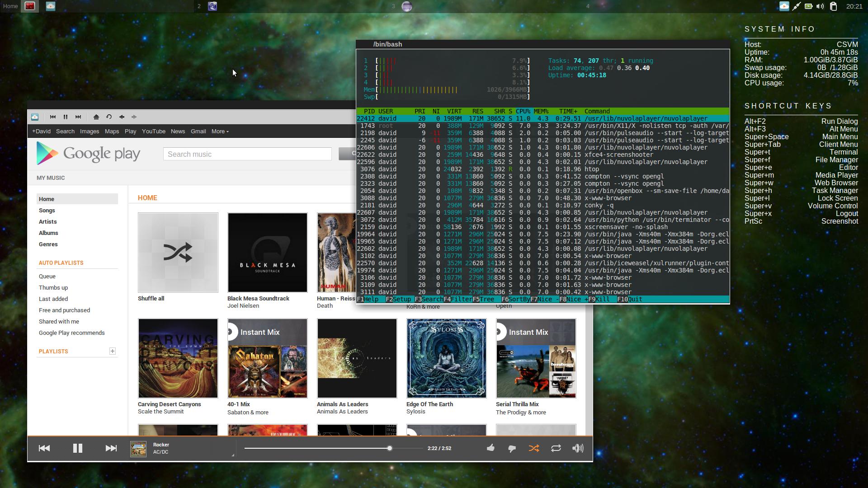The image size is (868, 488).
Task: Give the current song a thumbs up
Action: click(x=491, y=448)
